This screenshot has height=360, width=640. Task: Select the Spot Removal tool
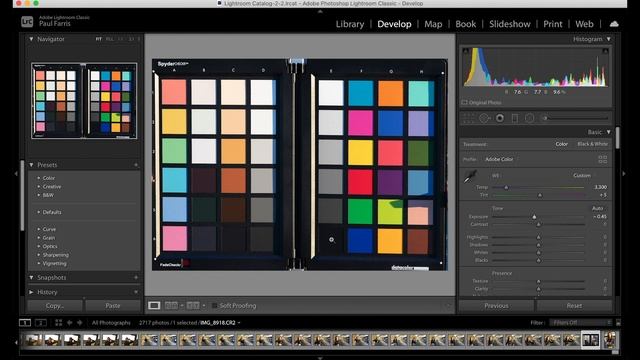(x=484, y=118)
